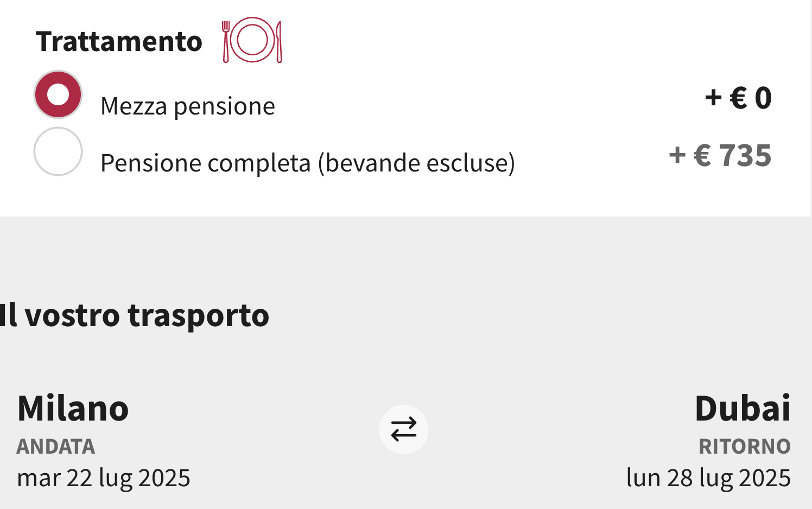
Task: Click the plate and cutlery meal icon
Action: pos(252,40)
